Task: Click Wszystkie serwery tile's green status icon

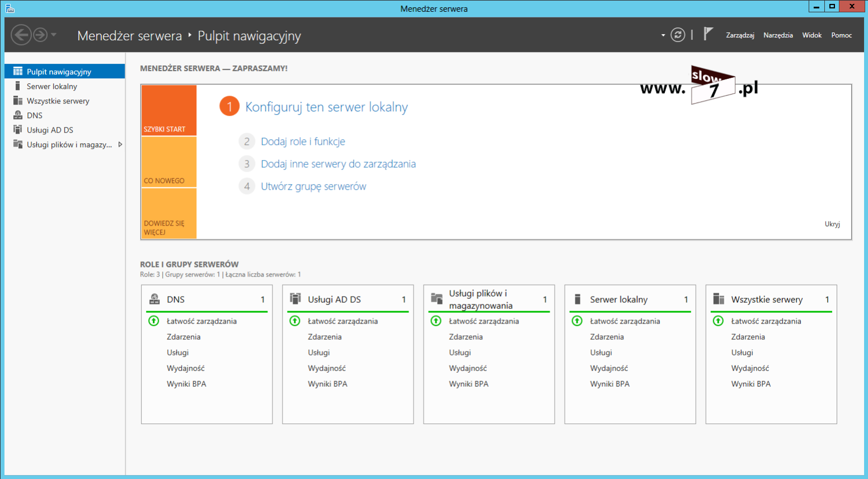Action: (718, 321)
